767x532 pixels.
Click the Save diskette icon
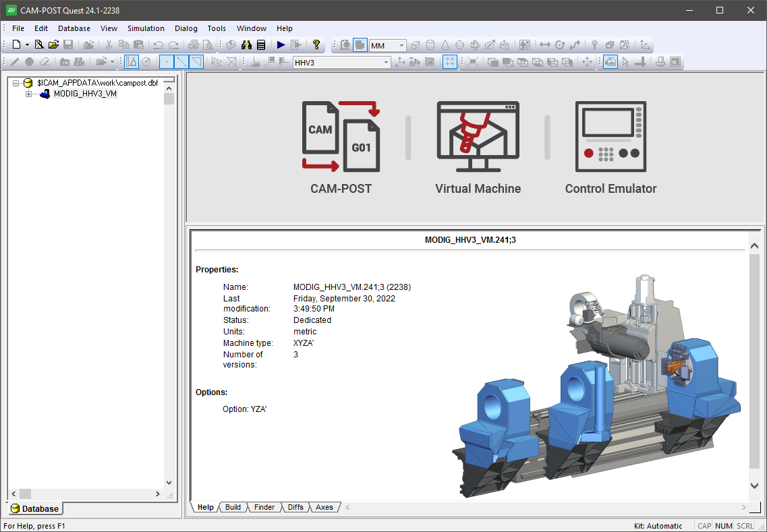point(68,45)
